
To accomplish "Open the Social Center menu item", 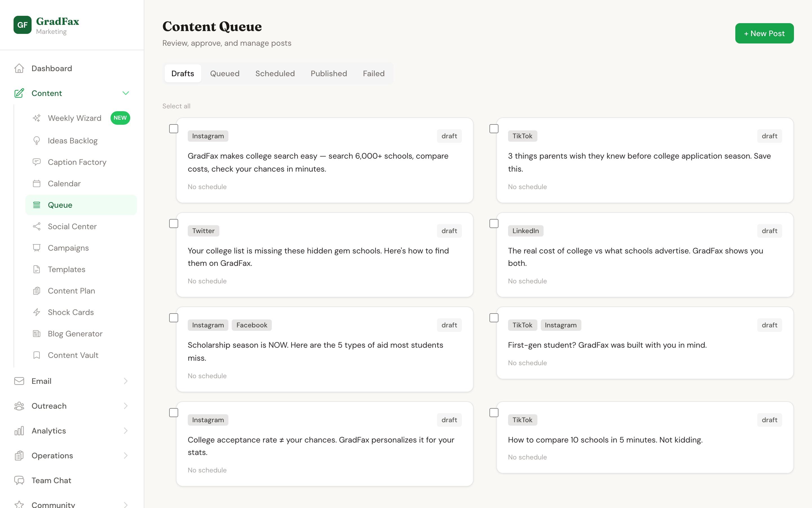I will click(x=81, y=226).
